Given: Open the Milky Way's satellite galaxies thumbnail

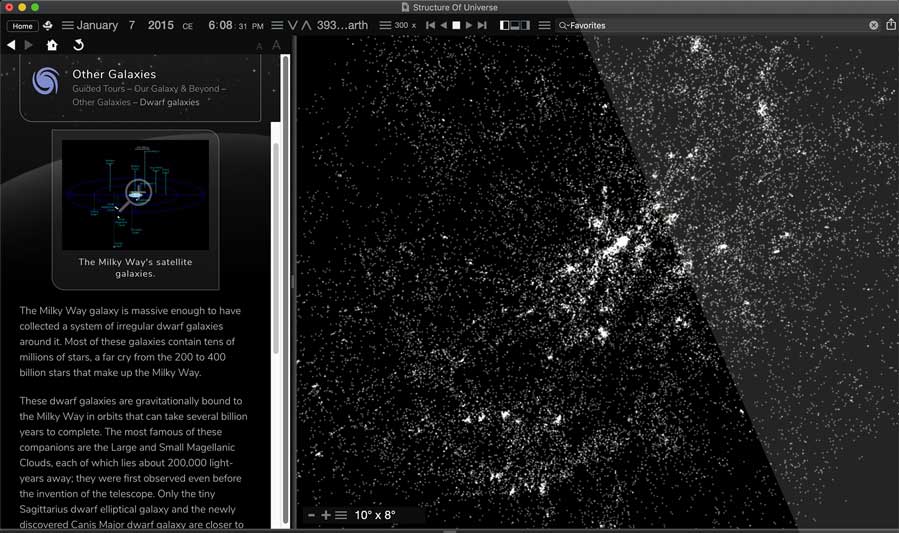Looking at the screenshot, I should click(x=135, y=194).
